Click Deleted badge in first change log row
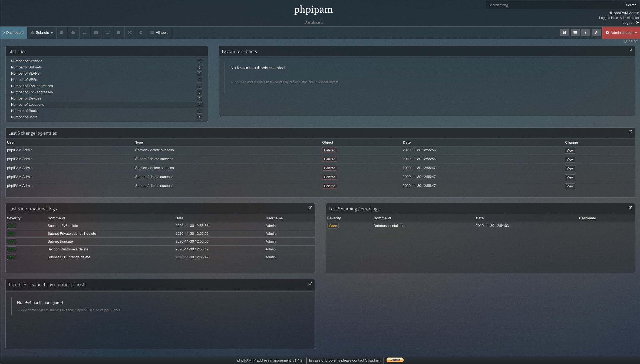 coord(329,150)
